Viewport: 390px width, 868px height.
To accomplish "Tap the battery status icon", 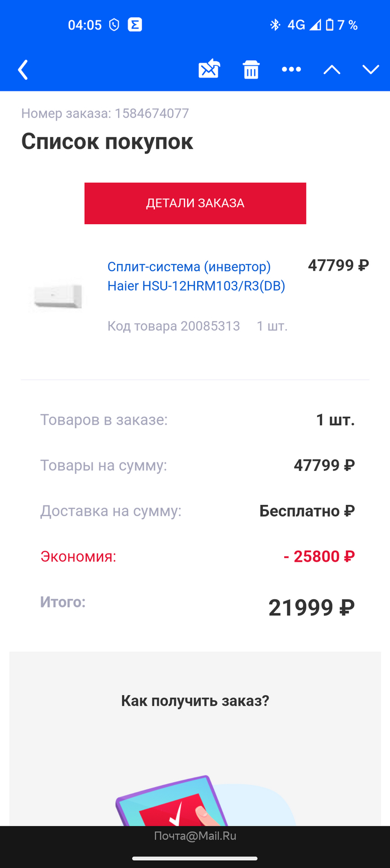I will (329, 25).
